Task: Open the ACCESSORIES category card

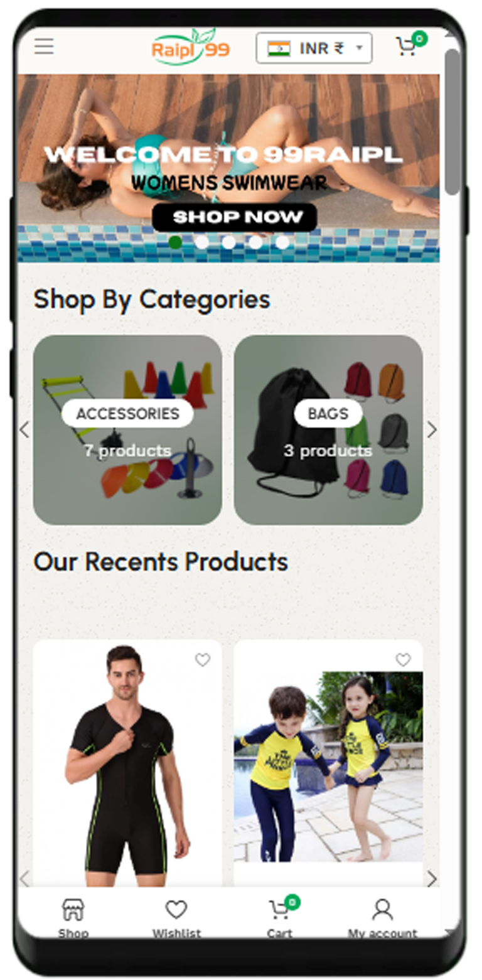Action: tap(127, 430)
